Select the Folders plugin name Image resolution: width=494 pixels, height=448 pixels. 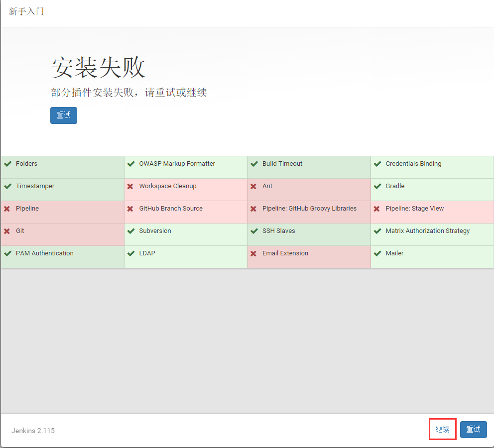26,163
